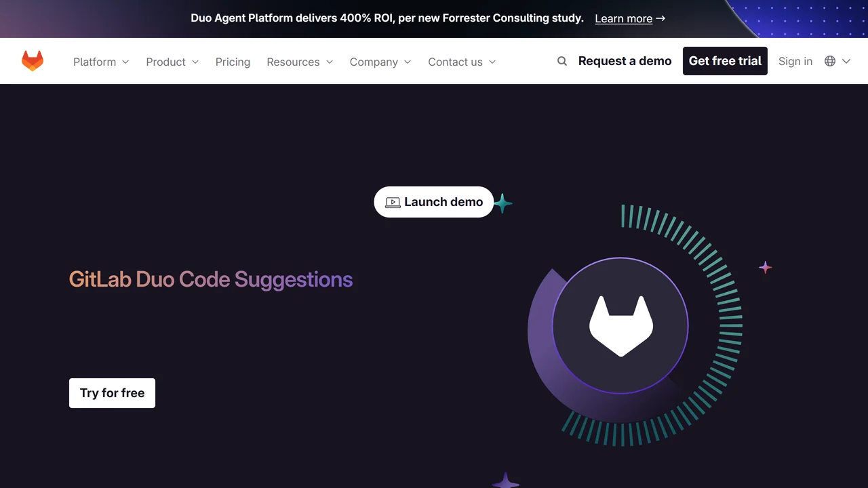
Task: Click the Launch demo button
Action: (434, 202)
